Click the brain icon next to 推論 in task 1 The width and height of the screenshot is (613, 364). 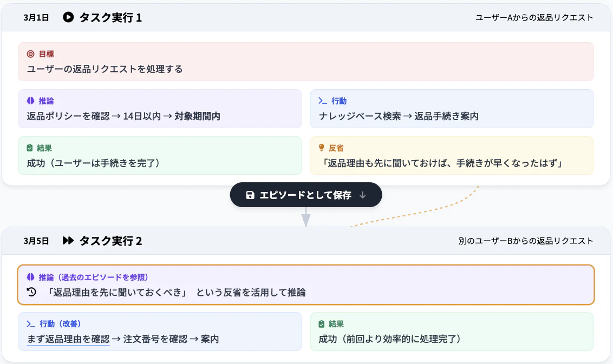30,101
